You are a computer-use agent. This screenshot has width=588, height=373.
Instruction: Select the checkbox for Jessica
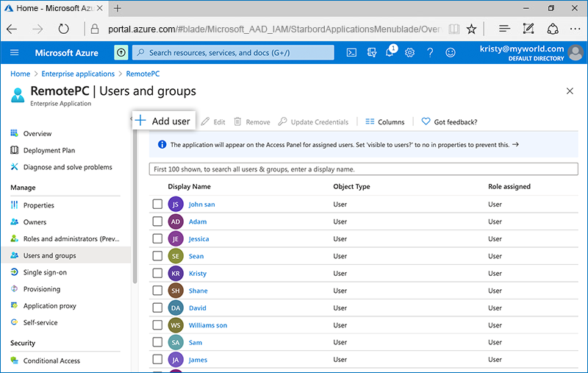[x=157, y=238]
